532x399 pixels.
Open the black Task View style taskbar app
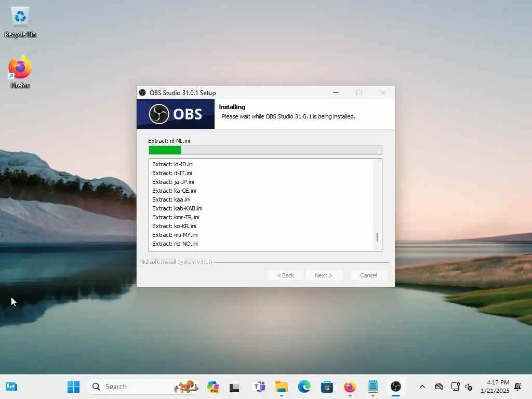234,387
